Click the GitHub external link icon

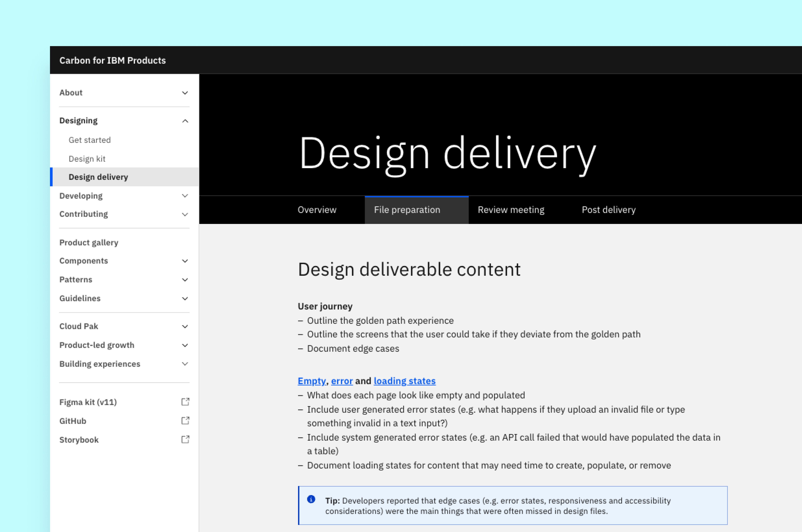coord(185,421)
